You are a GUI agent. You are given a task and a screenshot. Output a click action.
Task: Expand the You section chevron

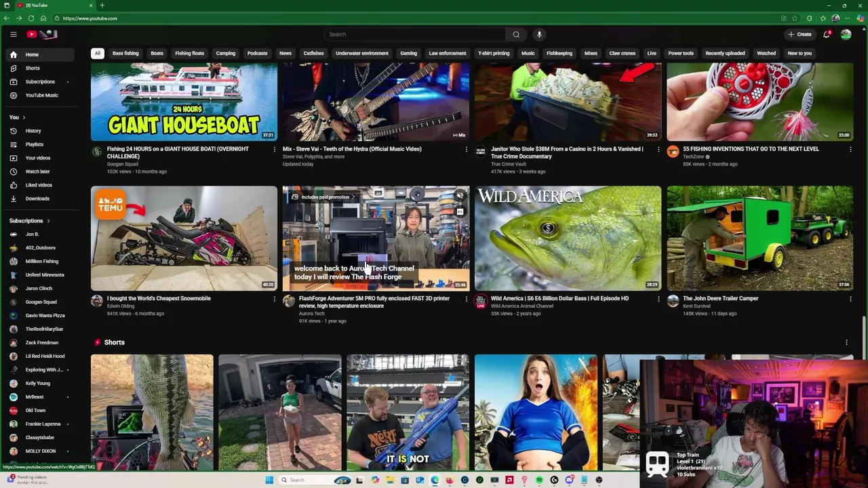coord(24,117)
